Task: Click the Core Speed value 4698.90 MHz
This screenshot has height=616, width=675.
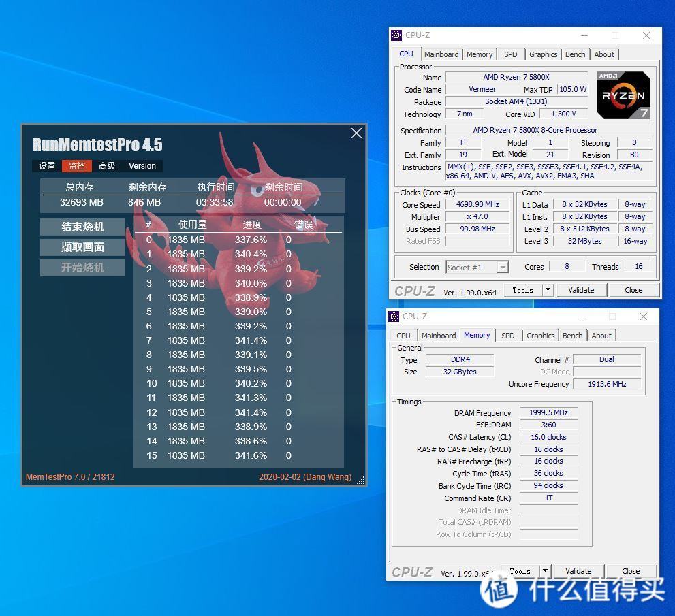Action: [x=477, y=204]
